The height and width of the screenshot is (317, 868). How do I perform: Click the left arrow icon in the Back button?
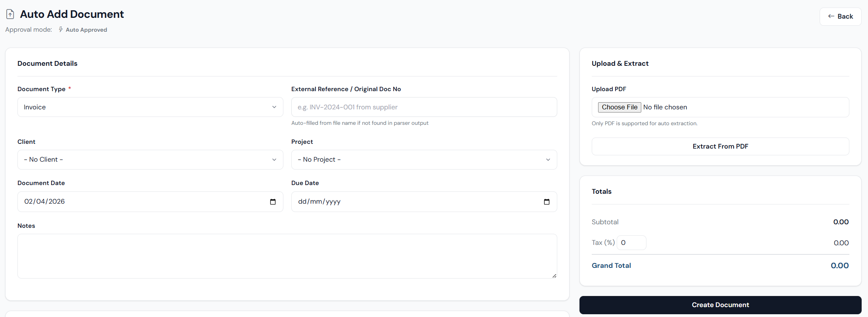(x=831, y=16)
